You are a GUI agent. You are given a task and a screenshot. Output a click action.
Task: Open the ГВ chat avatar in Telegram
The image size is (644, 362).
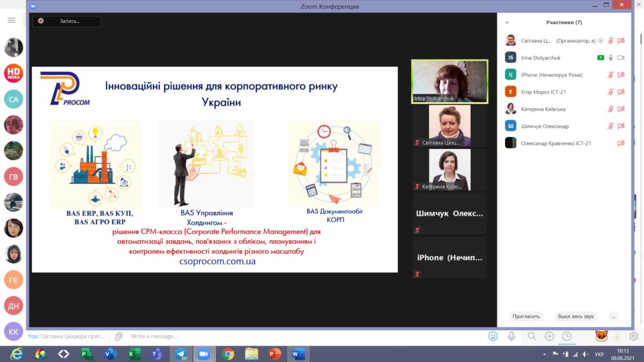(14, 177)
